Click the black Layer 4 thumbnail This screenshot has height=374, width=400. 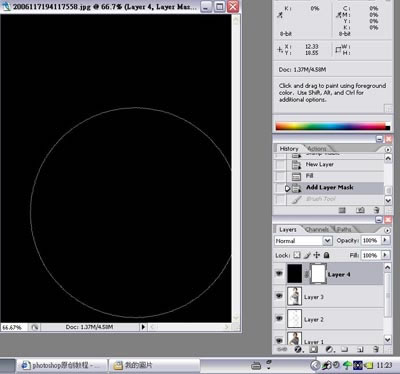point(294,274)
